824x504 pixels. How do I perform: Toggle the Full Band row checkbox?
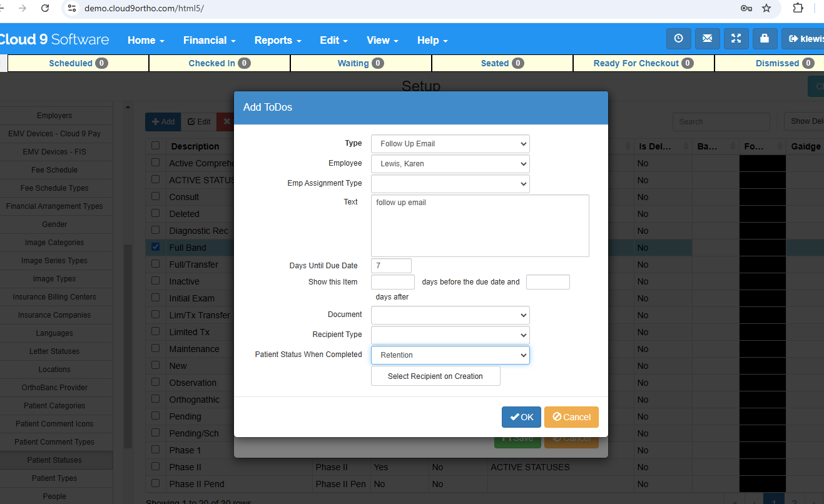156,247
